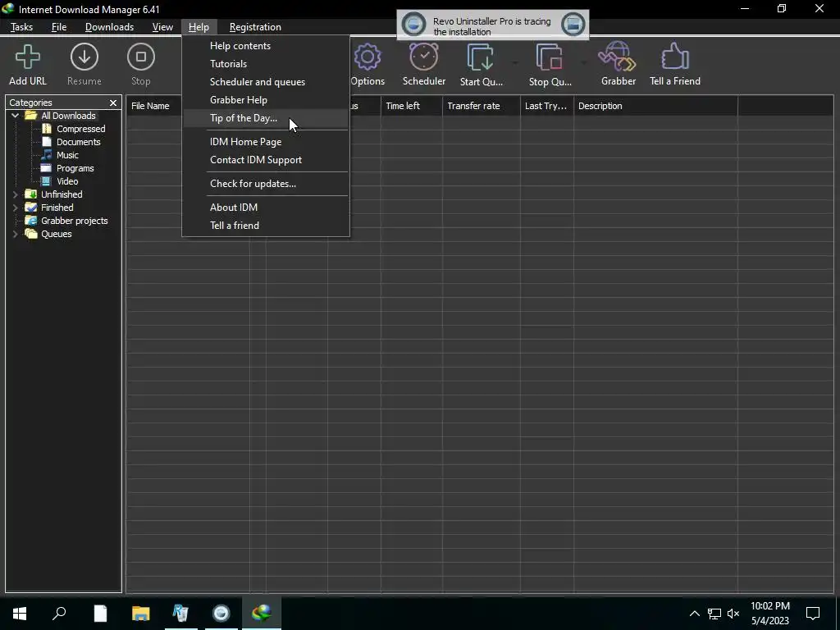The image size is (840, 630).
Task: Open the View menu
Action: (x=162, y=27)
